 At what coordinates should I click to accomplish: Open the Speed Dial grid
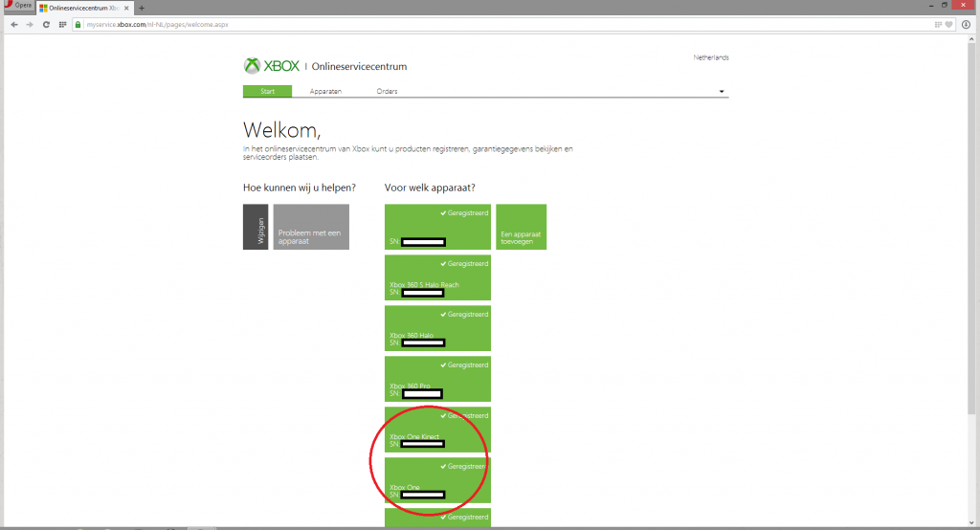62,24
